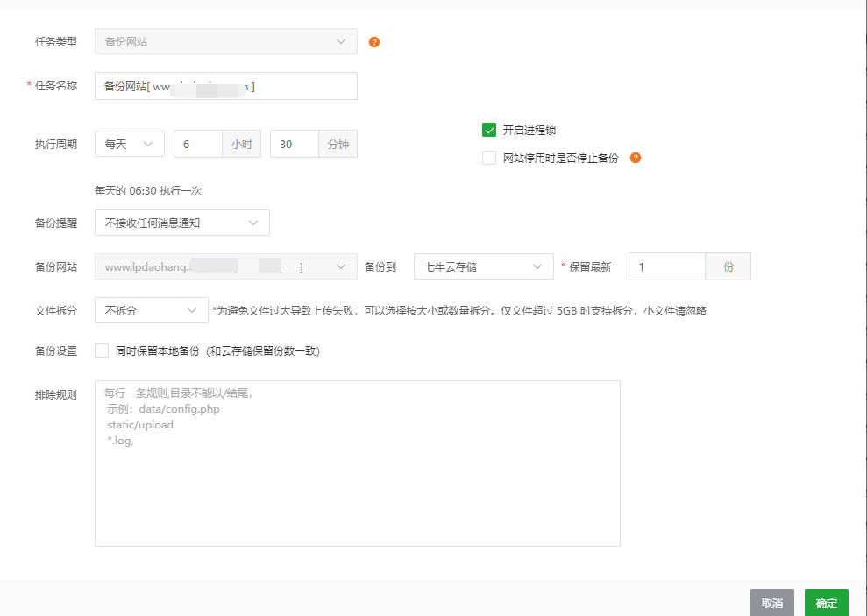Open the 七牛云存储 backup destination dropdown
The image size is (867, 616).
click(483, 266)
